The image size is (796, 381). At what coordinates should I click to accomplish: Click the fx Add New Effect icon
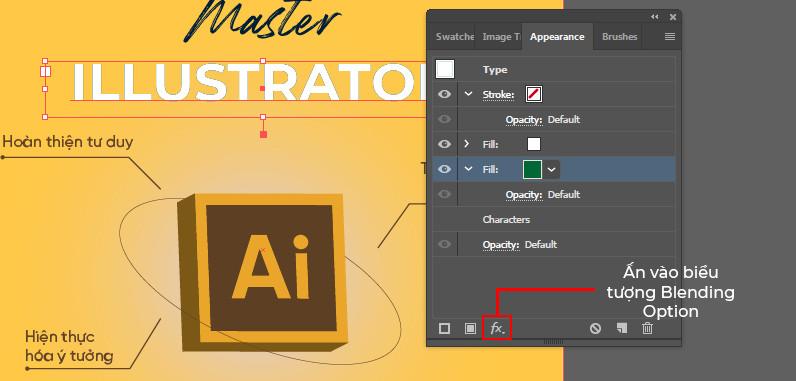(496, 328)
